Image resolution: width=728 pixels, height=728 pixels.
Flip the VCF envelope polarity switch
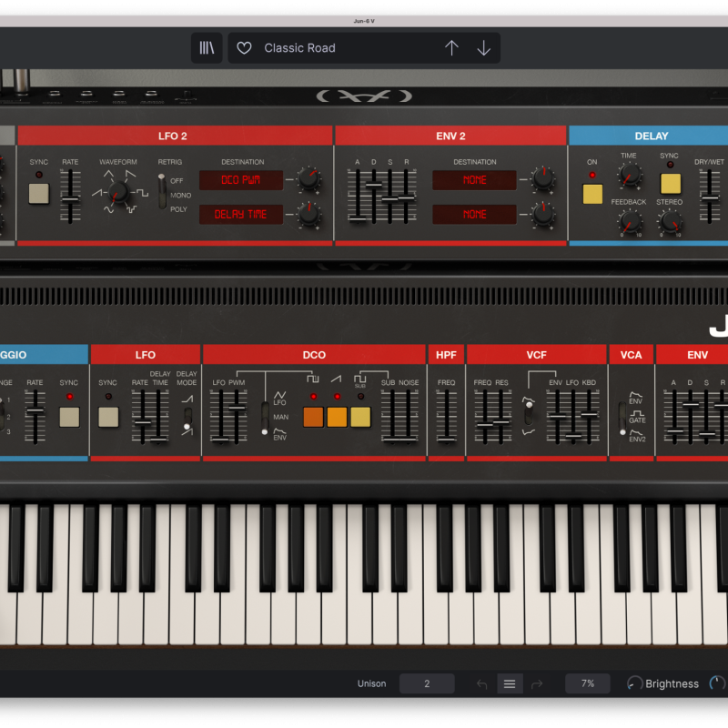click(529, 413)
